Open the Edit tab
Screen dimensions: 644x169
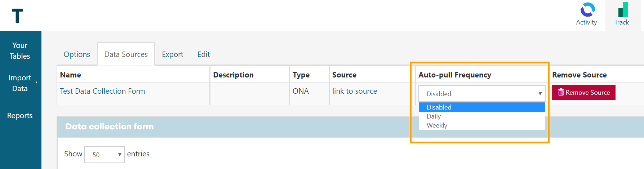point(203,54)
